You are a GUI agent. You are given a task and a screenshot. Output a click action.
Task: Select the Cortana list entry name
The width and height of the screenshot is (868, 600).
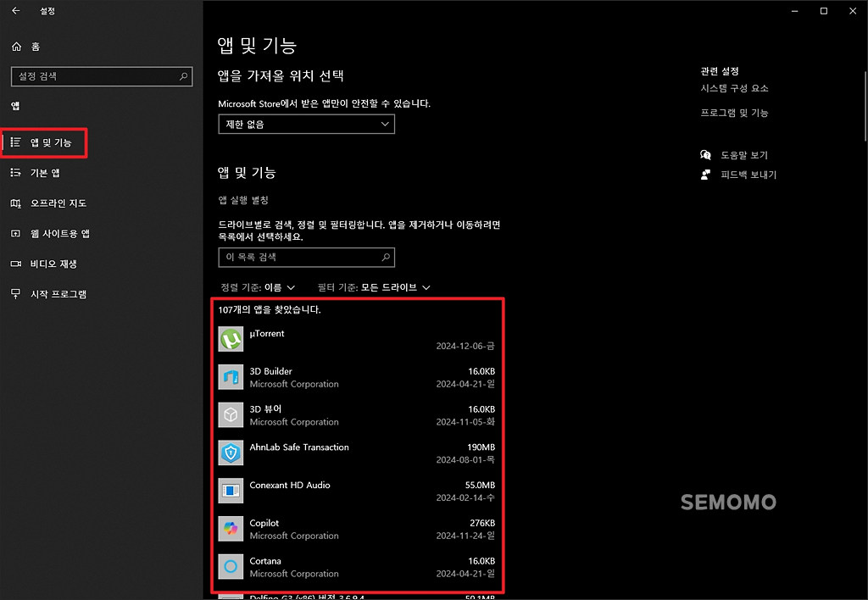tap(265, 561)
